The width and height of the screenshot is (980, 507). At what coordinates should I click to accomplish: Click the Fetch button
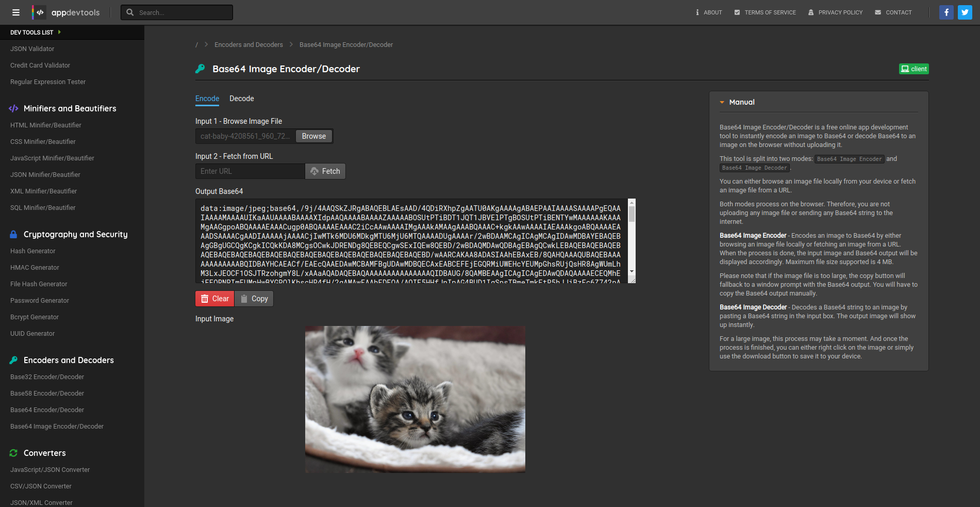pos(325,171)
